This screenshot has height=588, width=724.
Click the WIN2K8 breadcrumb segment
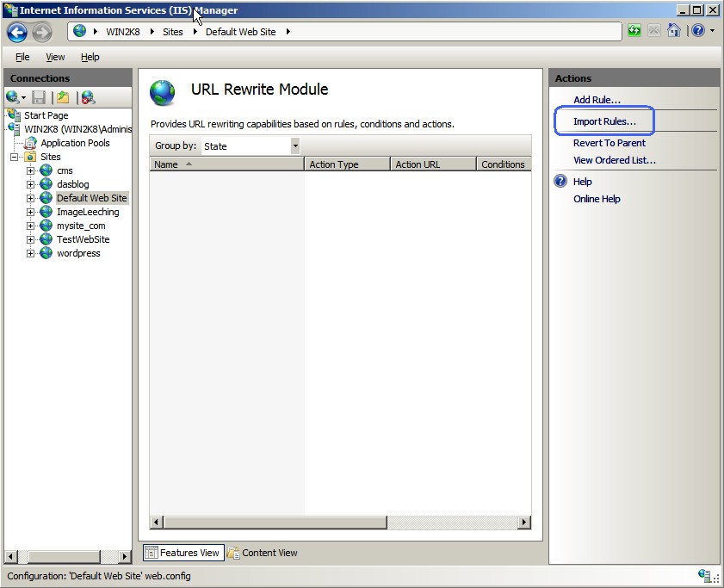123,32
